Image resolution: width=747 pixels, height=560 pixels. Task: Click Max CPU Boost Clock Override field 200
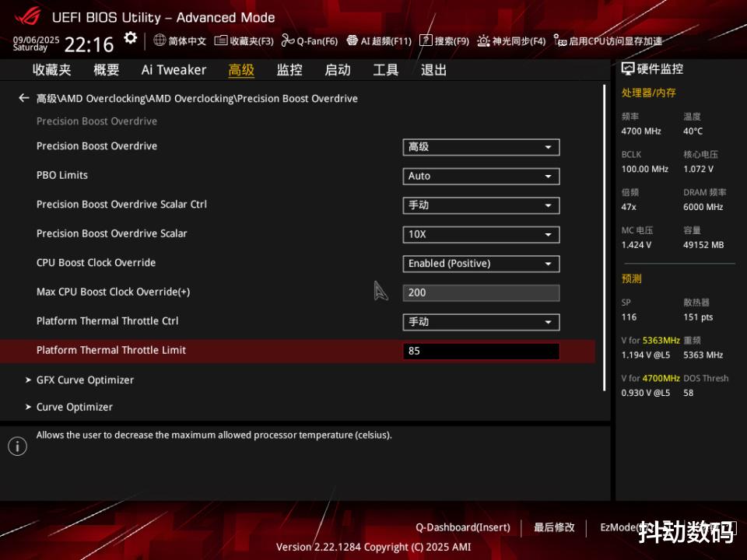tap(481, 293)
